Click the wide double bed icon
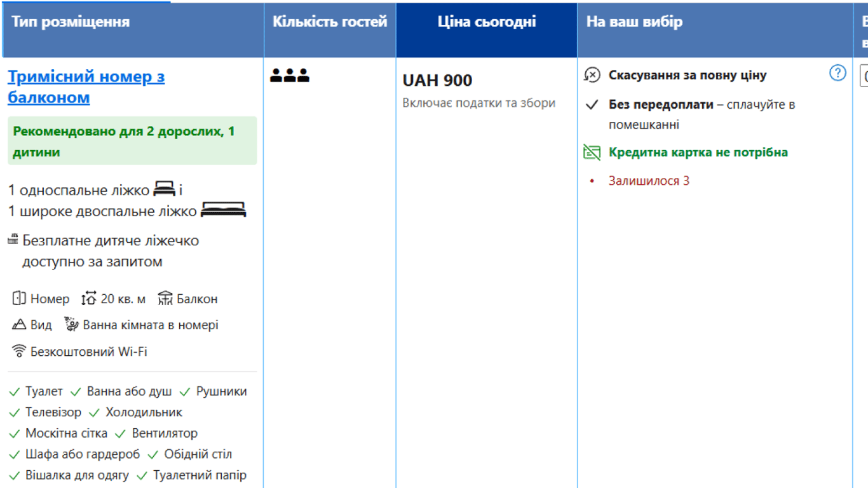This screenshot has height=488, width=868. (x=223, y=210)
